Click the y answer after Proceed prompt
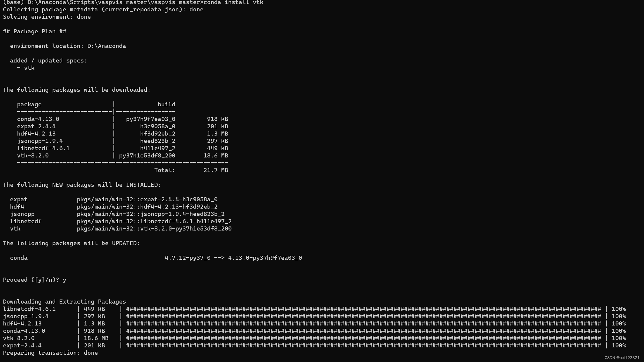644x362 pixels. pos(64,280)
